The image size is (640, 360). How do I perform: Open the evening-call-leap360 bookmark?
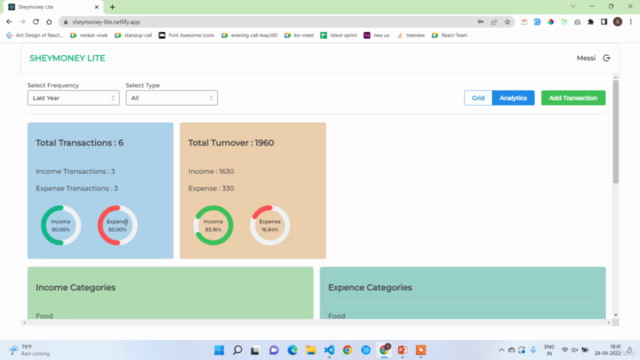(x=249, y=36)
